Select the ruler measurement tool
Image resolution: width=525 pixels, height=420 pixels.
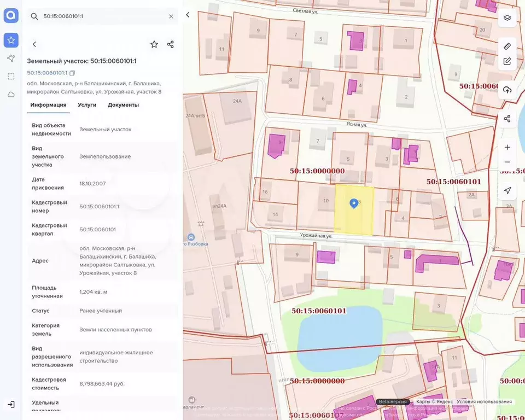pos(507,46)
